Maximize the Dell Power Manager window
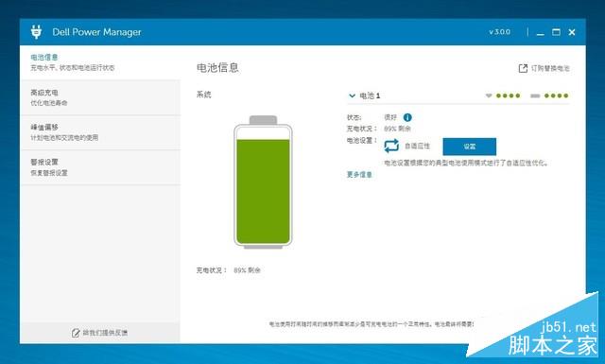This screenshot has width=605, height=364. [556, 32]
